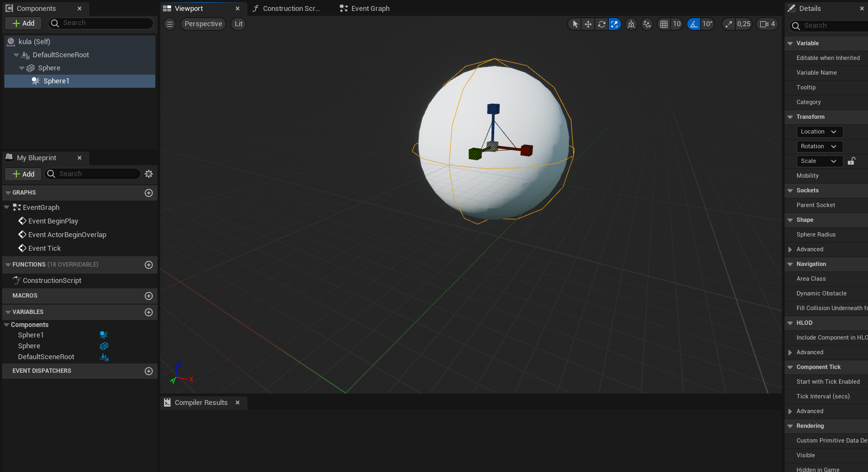868x472 pixels.
Task: Toggle scale snapping in viewport toolbar
Action: coord(729,24)
